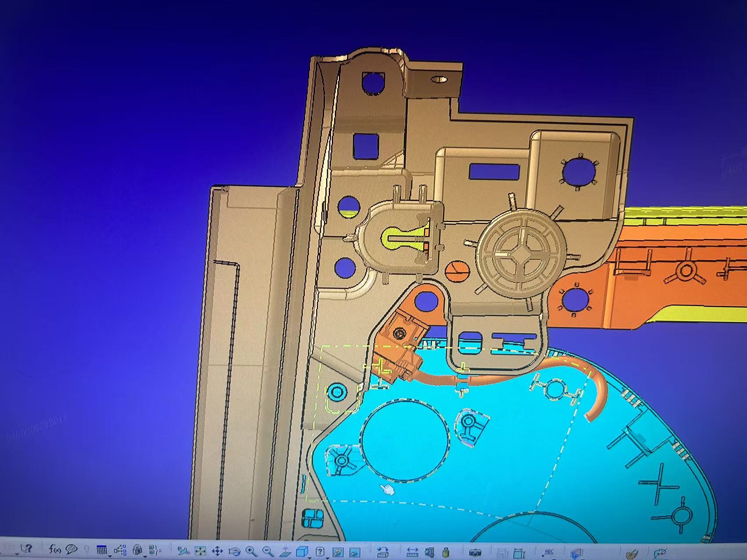Click the Zoom Out magnifier
The height and width of the screenshot is (560, 747).
pyautogui.click(x=268, y=551)
